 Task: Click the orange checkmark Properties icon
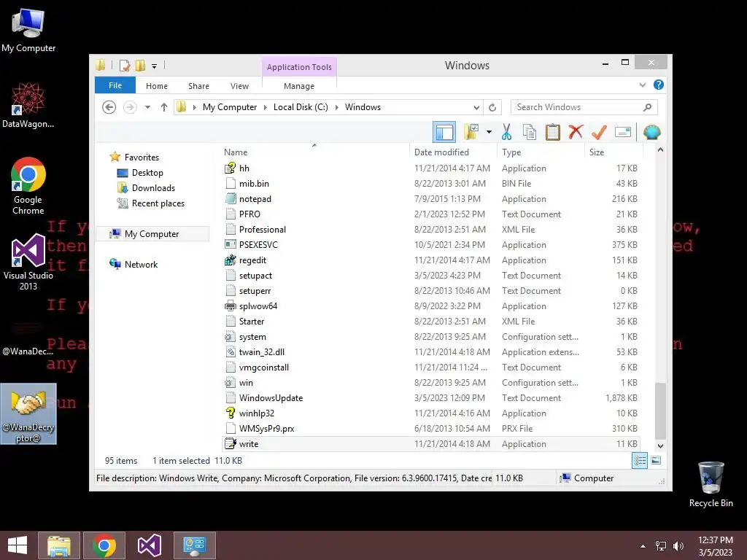click(x=599, y=132)
